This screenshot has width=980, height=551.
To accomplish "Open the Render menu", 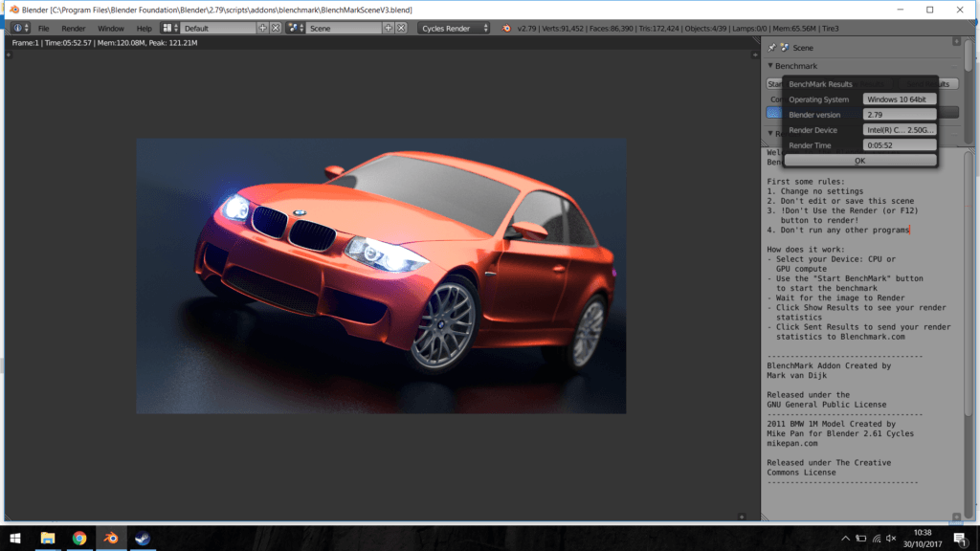I will [x=73, y=28].
